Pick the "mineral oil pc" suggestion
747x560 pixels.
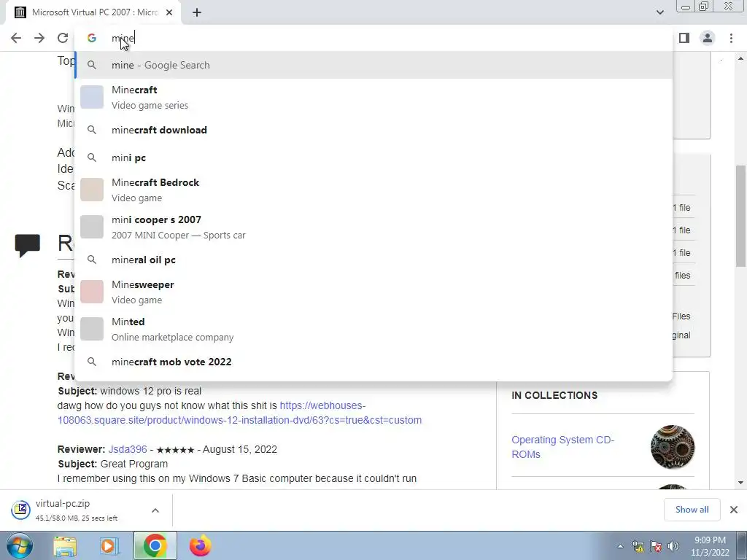pos(373,260)
